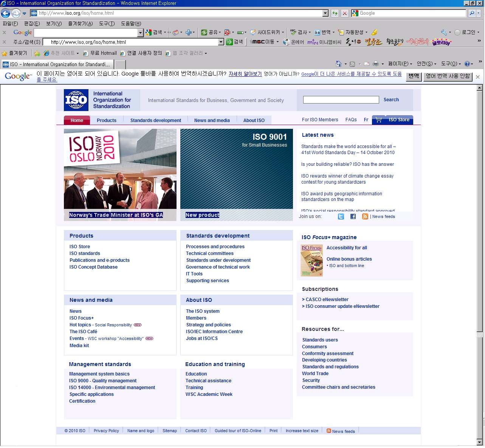Click the vertical page scrollbar thumb
485x448 pixels.
(480, 212)
